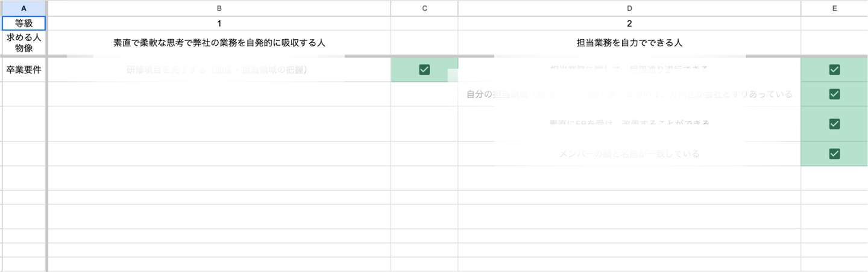Image resolution: width=868 pixels, height=272 pixels.
Task: Click the 素直で柔軟な思考 description cell
Action: pos(219,43)
